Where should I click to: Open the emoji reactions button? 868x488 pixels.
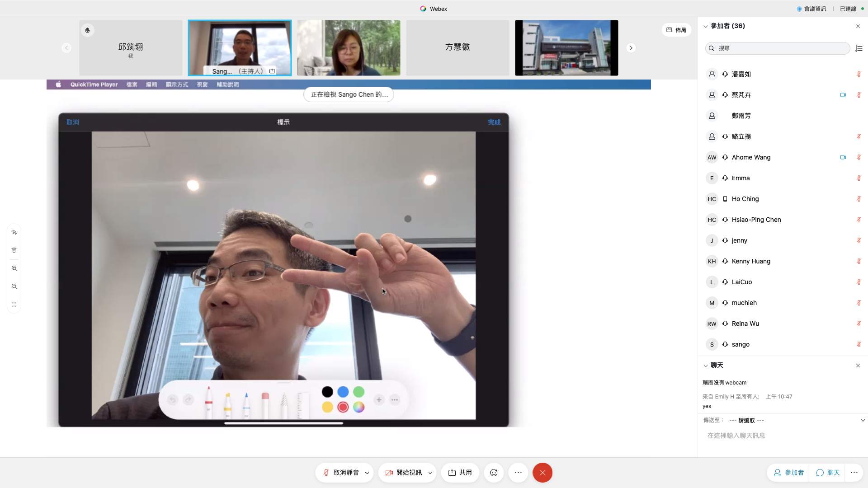[x=494, y=473]
